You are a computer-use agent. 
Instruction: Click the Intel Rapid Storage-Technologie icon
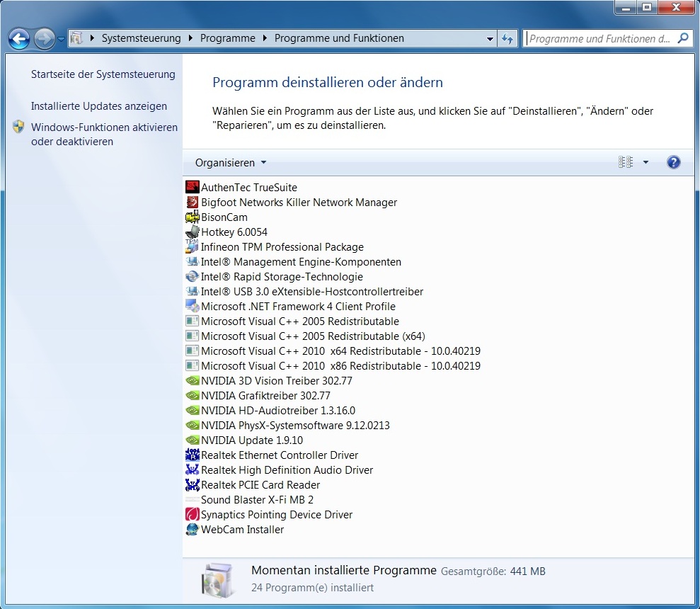pos(192,277)
